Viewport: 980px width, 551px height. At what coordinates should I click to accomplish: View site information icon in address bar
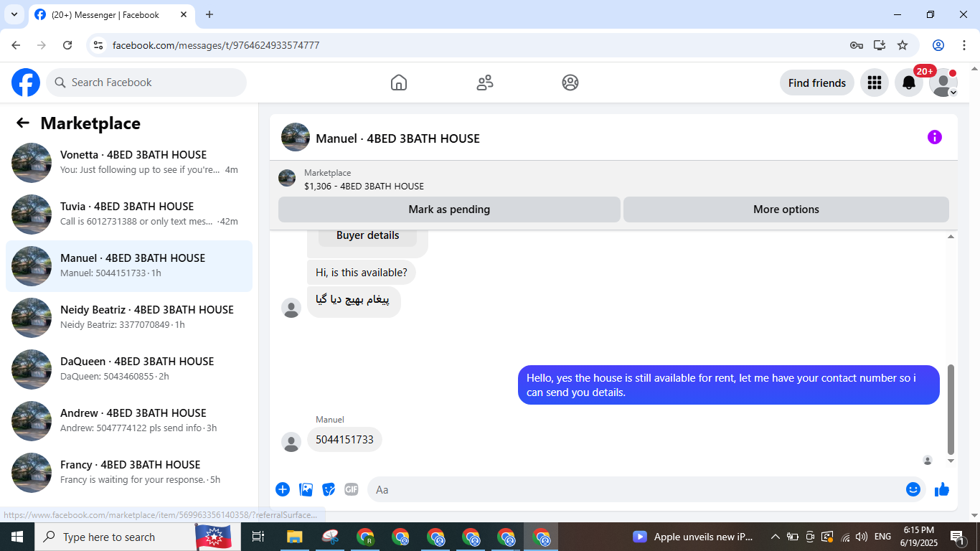coord(99,45)
